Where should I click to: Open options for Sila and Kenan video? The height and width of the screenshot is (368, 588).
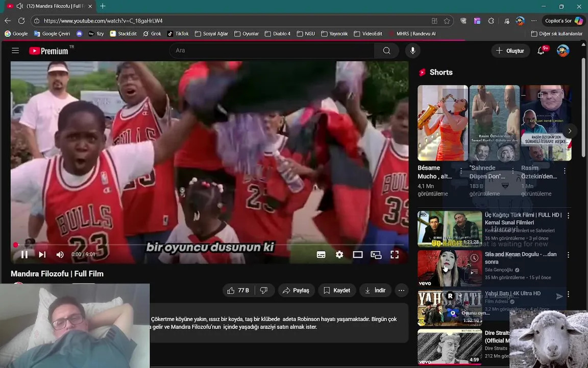point(568,255)
